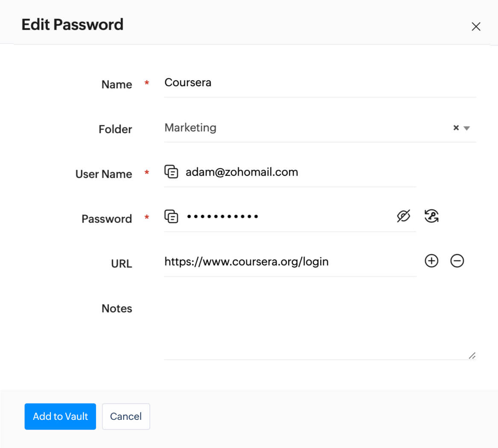Click the Password field label
498x448 pixels.
[x=106, y=218]
